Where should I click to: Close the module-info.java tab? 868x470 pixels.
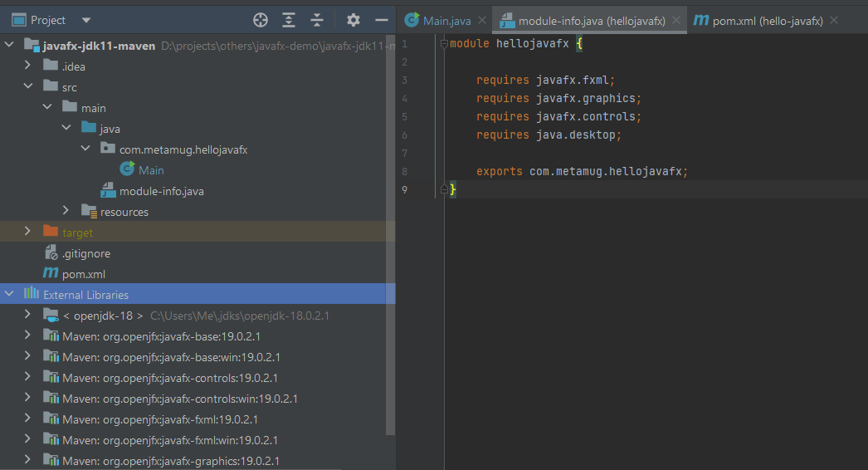676,21
